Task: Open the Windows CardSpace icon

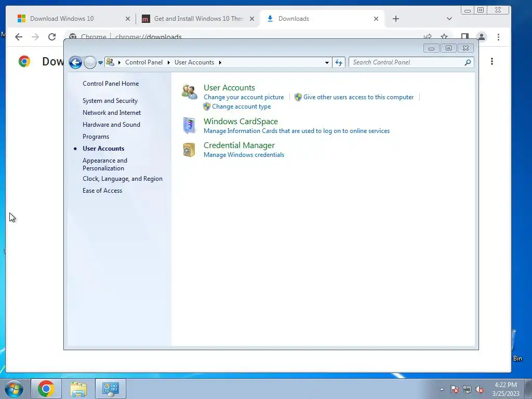Action: pos(189,126)
